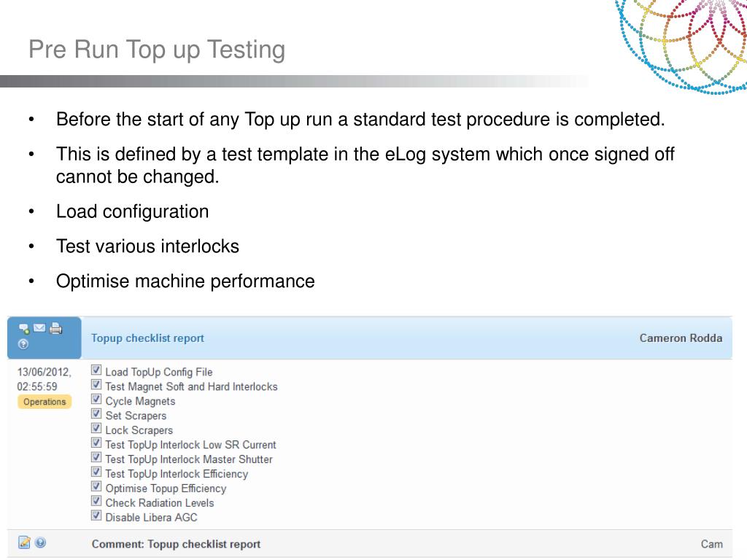
Task: Click the help icon in the comment row
Action: (x=41, y=542)
